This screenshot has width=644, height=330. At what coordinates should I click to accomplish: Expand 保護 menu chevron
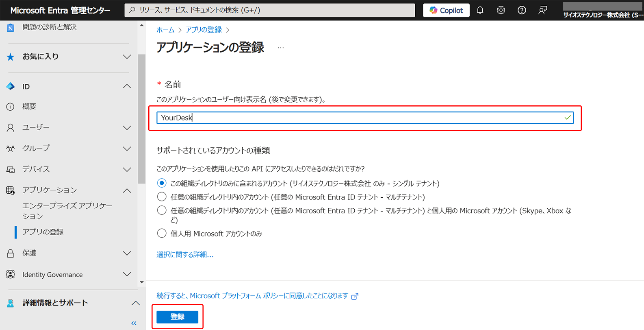[127, 253]
